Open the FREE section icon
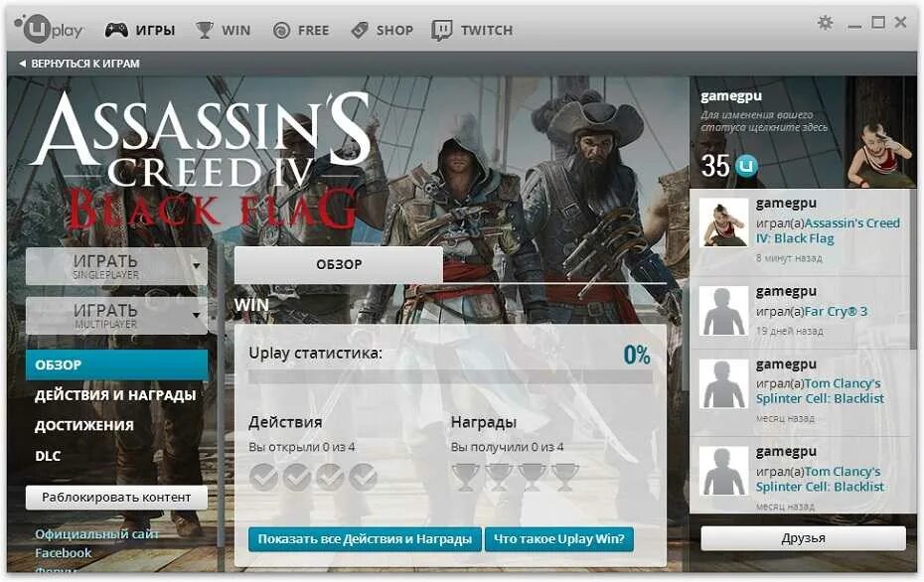Image resolution: width=924 pixels, height=582 pixels. pyautogui.click(x=282, y=30)
